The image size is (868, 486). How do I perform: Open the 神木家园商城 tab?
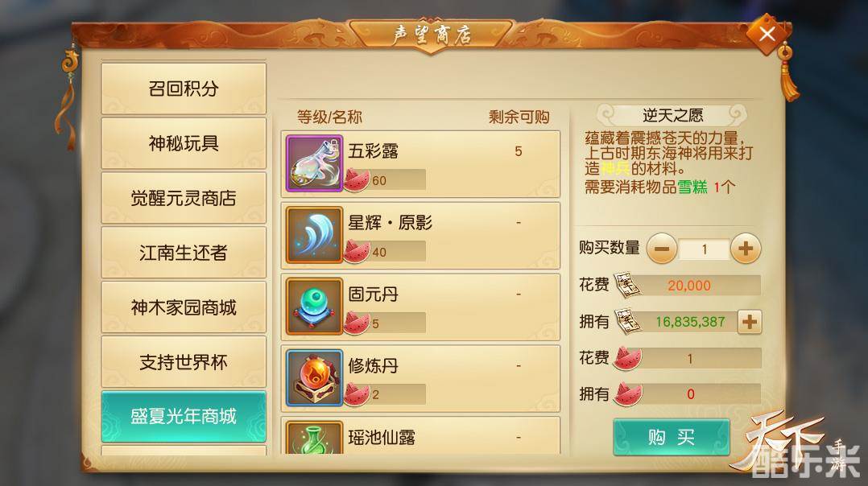click(x=184, y=307)
